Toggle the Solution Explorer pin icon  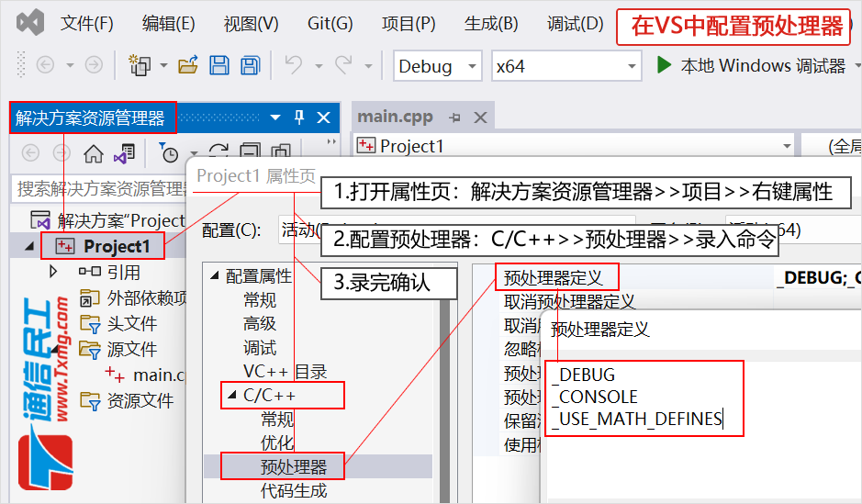coord(299,118)
